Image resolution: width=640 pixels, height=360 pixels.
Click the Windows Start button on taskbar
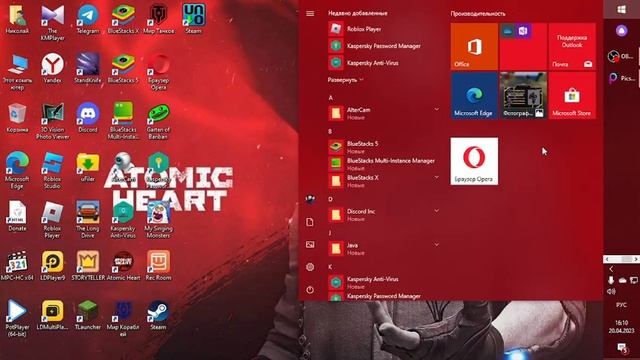pos(622,9)
